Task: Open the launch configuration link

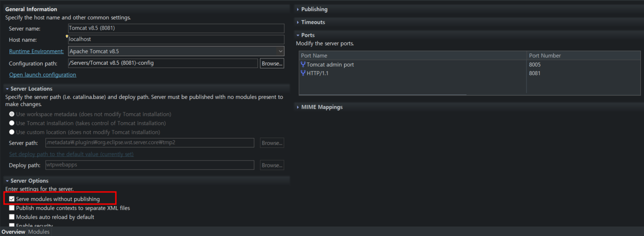Action: [43, 75]
